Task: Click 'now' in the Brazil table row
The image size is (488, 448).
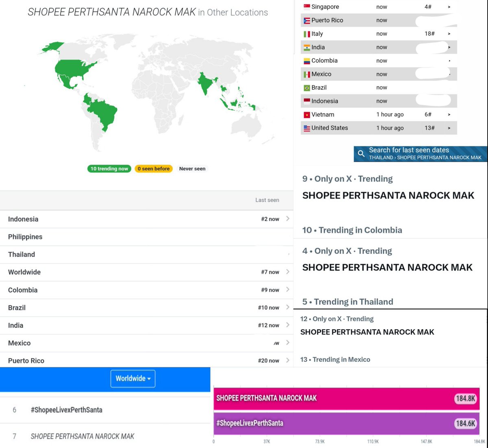Action: [x=381, y=87]
